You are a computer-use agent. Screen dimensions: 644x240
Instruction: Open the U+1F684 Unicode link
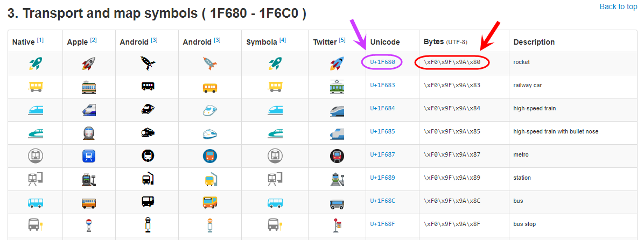click(382, 108)
